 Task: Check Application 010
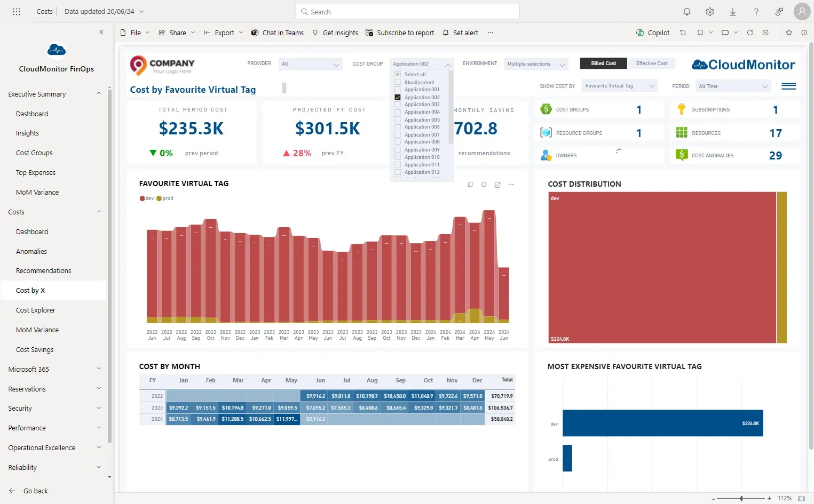pyautogui.click(x=398, y=157)
